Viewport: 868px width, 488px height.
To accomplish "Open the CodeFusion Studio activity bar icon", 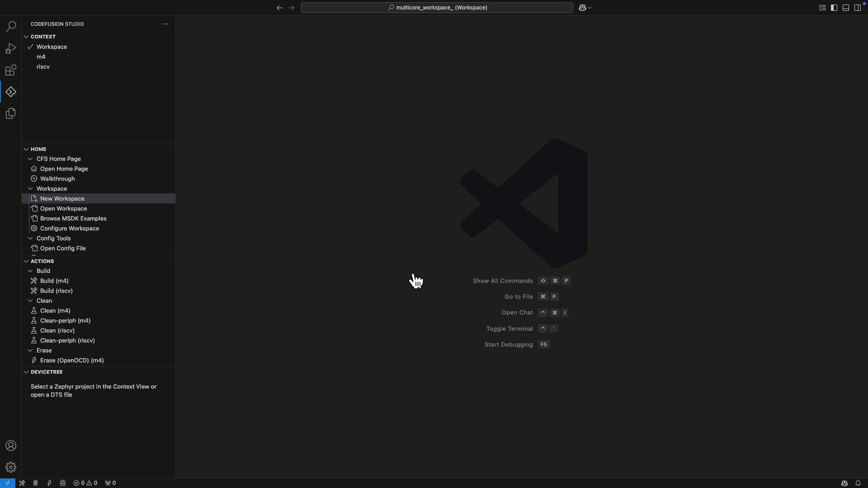I will (11, 92).
